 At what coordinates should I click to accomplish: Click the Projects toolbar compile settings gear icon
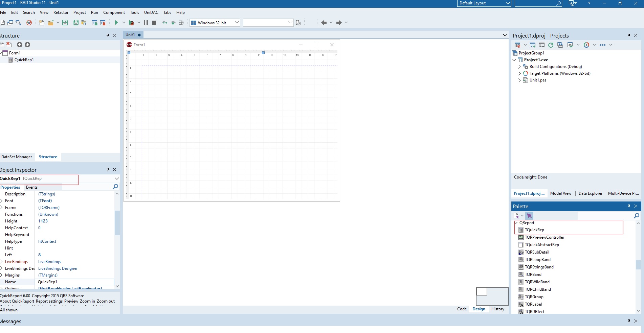[x=570, y=45]
